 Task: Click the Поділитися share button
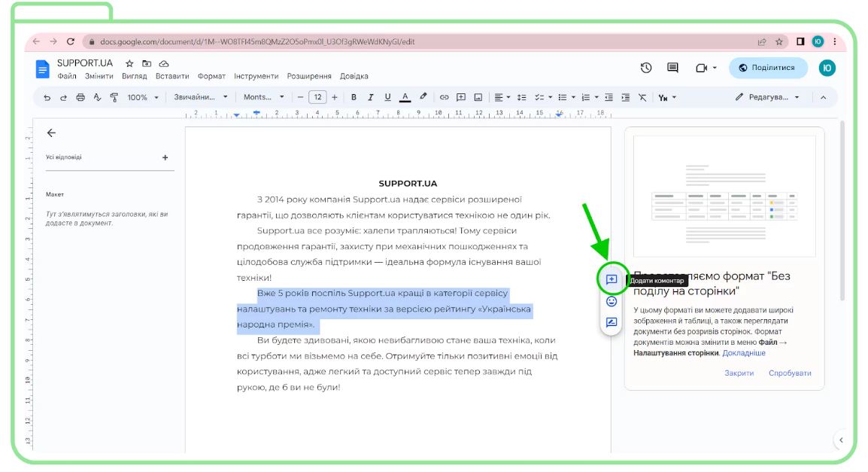pyautogui.click(x=768, y=68)
